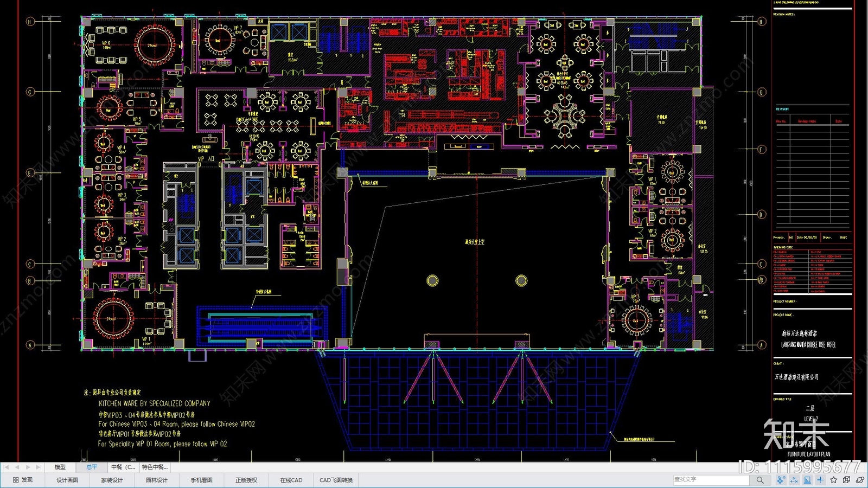
Task: Click the LANGFANG WANDA DOUBLE TREE HOTEL text
Action: [808, 345]
